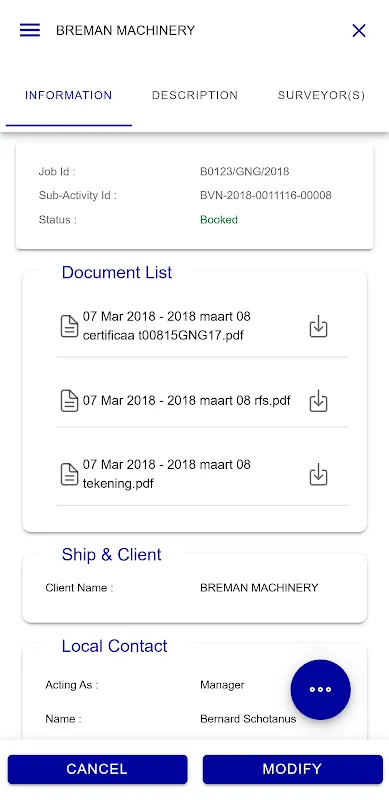
Task: Tap the Modify button
Action: [293, 769]
